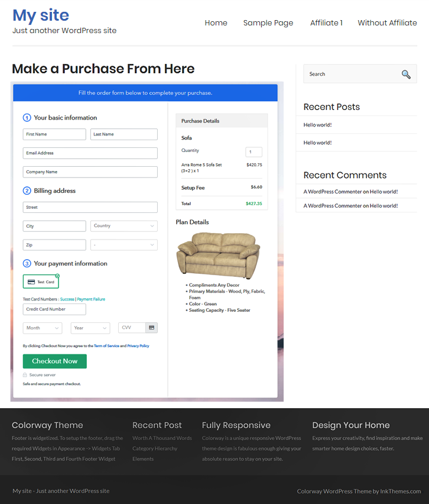Image resolution: width=429 pixels, height=504 pixels.
Task: Click the sofa product image
Action: (218, 255)
